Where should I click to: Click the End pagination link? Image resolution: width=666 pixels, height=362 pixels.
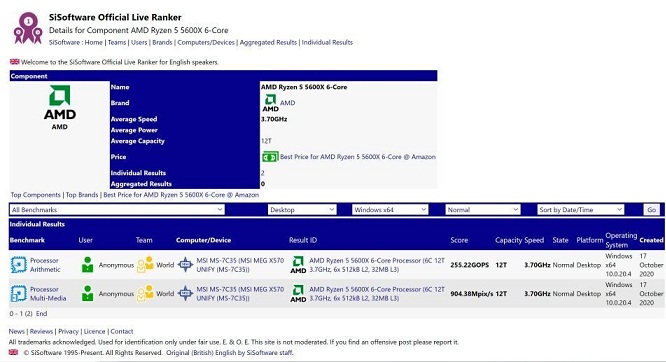(x=42, y=314)
